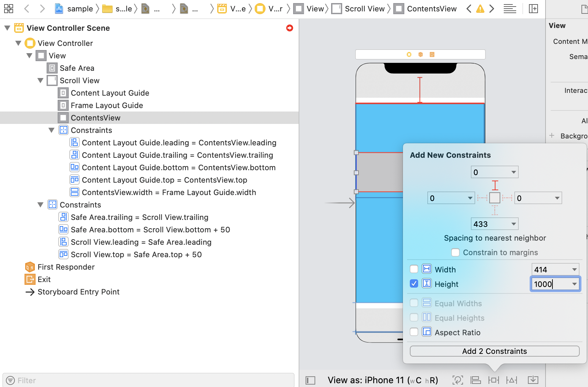Viewport: 588px width, 387px height.
Task: Click Add 2 Constraints button
Action: [x=494, y=351]
